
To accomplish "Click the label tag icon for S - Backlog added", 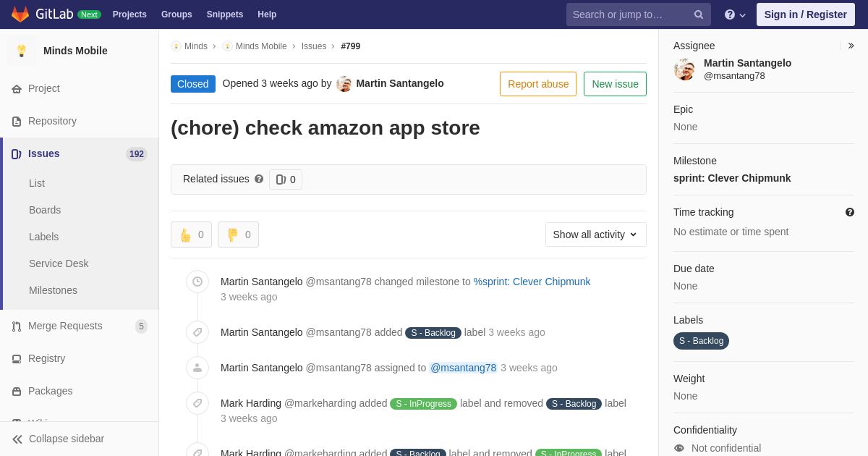I will pos(197,332).
